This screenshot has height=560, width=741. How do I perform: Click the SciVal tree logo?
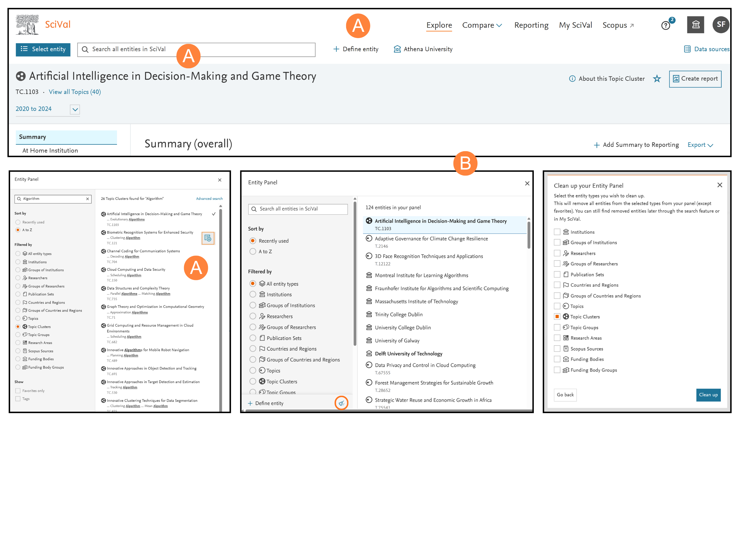(x=27, y=25)
